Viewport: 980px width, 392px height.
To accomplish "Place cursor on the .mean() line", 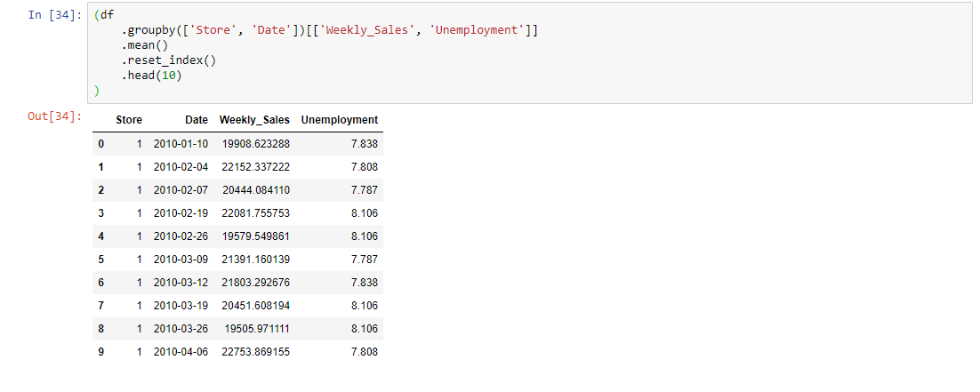I will coord(145,45).
